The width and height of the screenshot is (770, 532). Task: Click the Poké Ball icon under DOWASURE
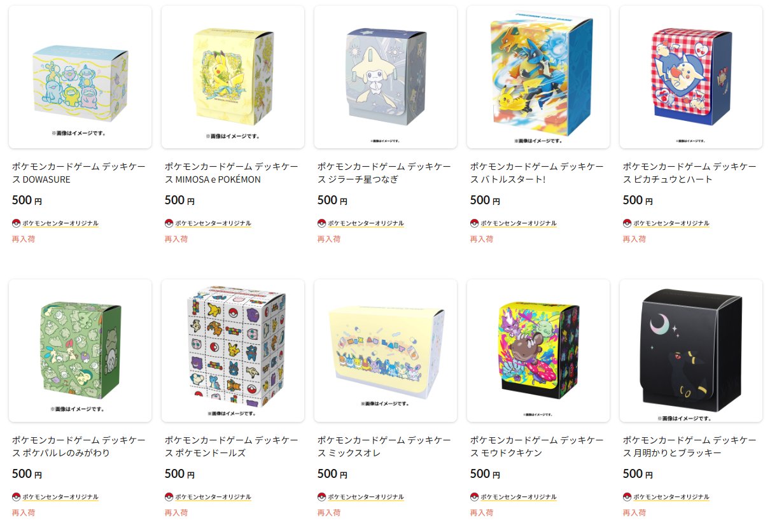click(x=16, y=223)
